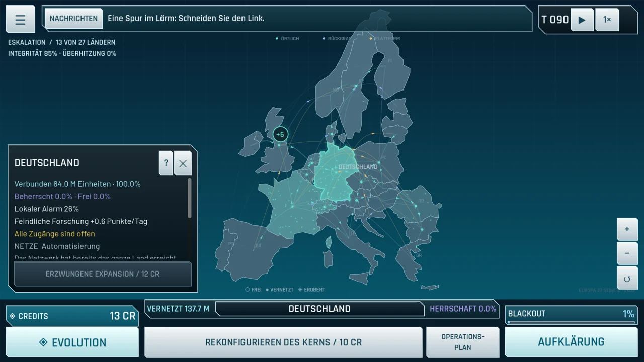Click Rekonfigurieren des Kerns / 10 CR
This screenshot has width=644, height=362.
click(x=283, y=342)
